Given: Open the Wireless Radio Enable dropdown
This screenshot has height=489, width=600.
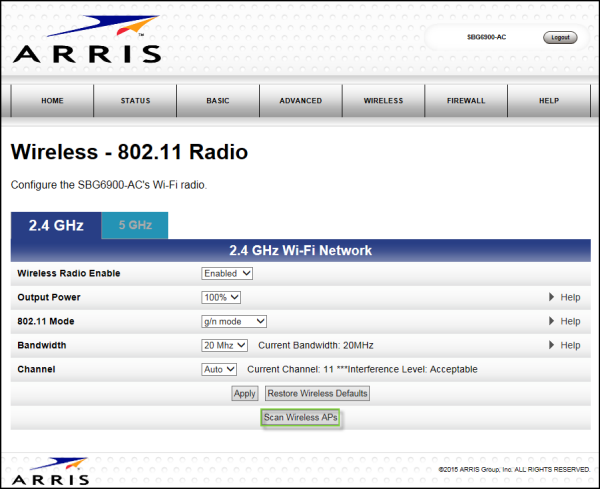Looking at the screenshot, I should 227,273.
